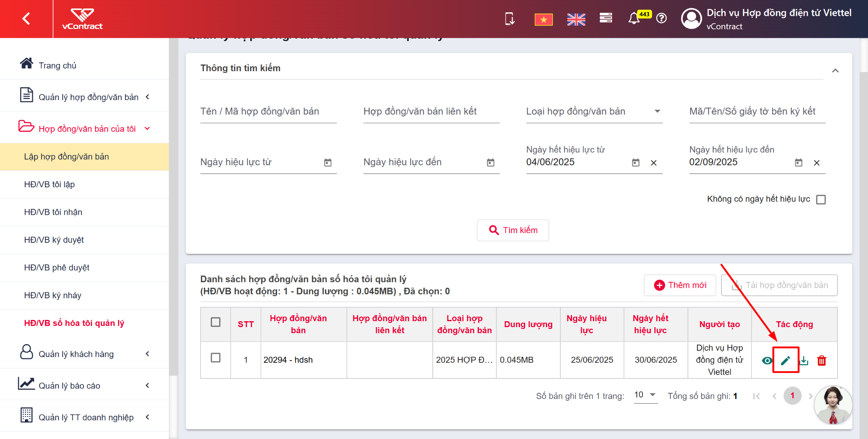This screenshot has width=868, height=439.
Task: Click the back arrow in the header
Action: click(x=26, y=19)
